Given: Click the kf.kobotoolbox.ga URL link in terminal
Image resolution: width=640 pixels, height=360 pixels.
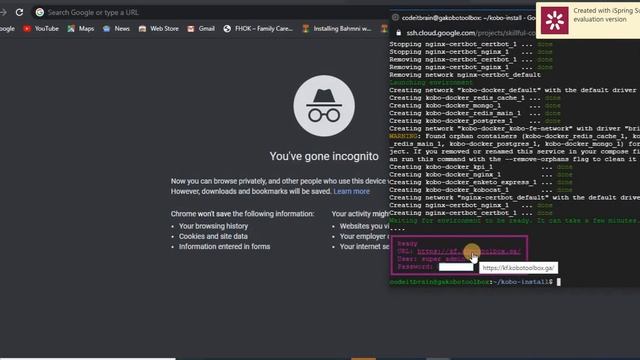Looking at the screenshot, I should (x=469, y=251).
